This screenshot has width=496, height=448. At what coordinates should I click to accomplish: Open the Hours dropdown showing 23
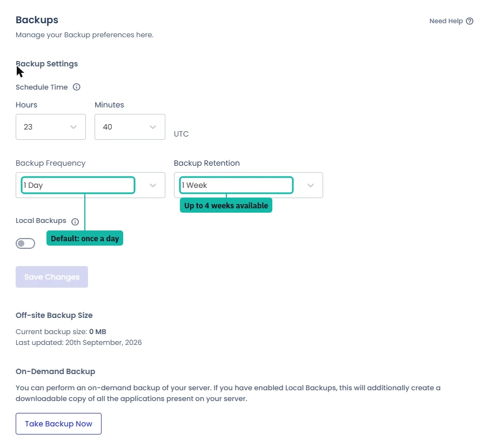tap(51, 127)
